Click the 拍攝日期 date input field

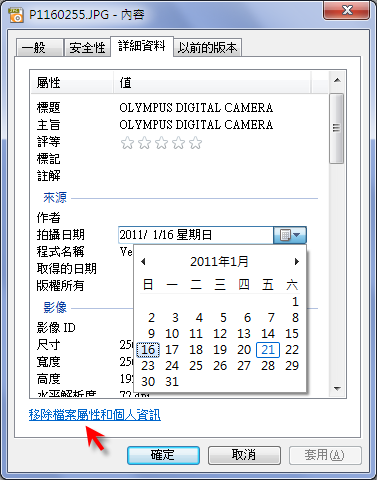coord(196,235)
